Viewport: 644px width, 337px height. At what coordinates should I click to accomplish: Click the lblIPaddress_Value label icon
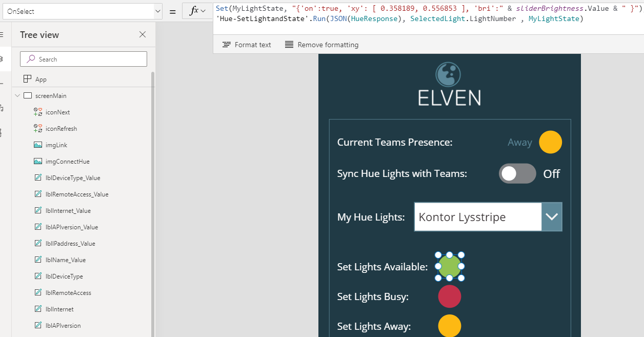(x=38, y=244)
